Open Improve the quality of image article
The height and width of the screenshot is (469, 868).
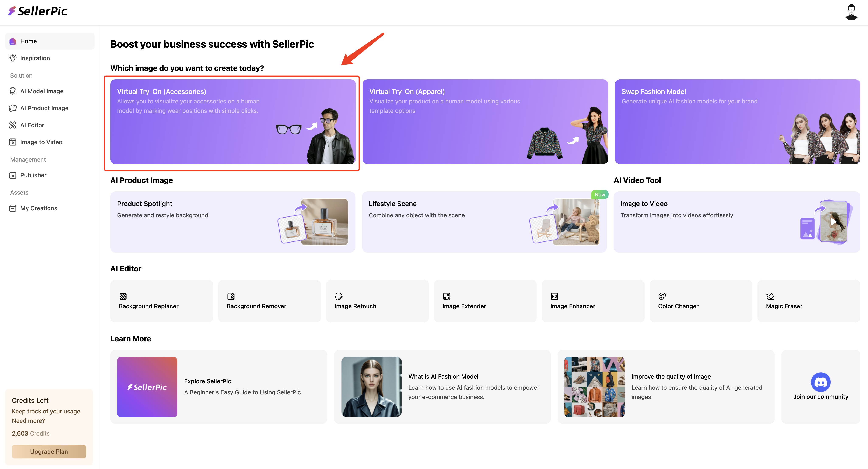(666, 387)
